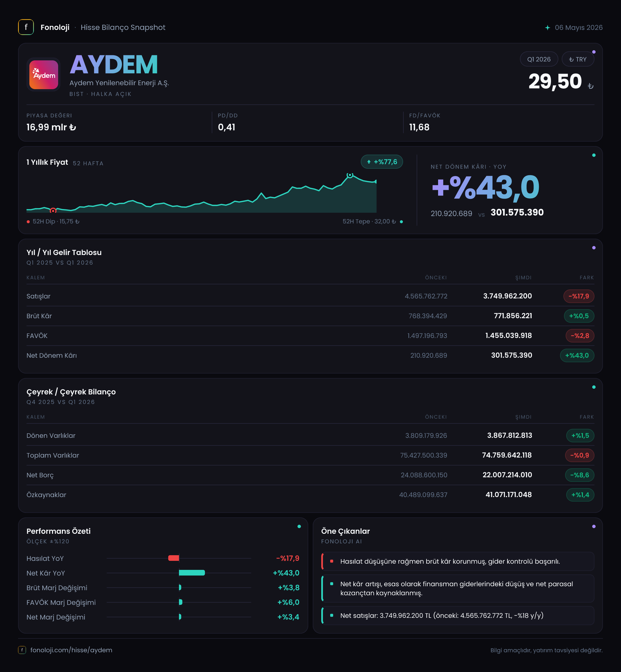Click the teal bullet of Net satışlar highlight

coord(332,615)
